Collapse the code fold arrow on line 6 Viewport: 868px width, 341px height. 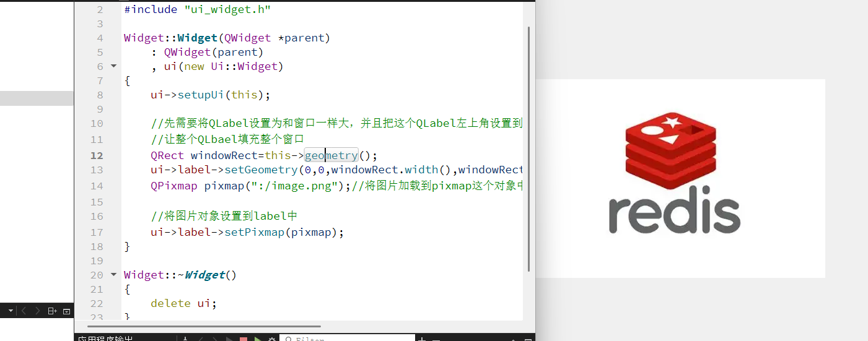click(113, 66)
